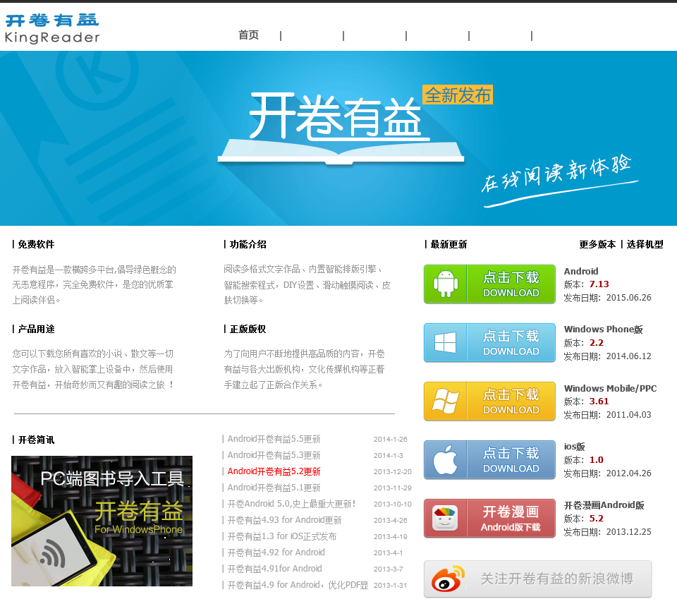Image resolution: width=677 pixels, height=616 pixels.
Task: Open 开卷Android 5.0,史上最重大更新 news
Action: [x=291, y=504]
